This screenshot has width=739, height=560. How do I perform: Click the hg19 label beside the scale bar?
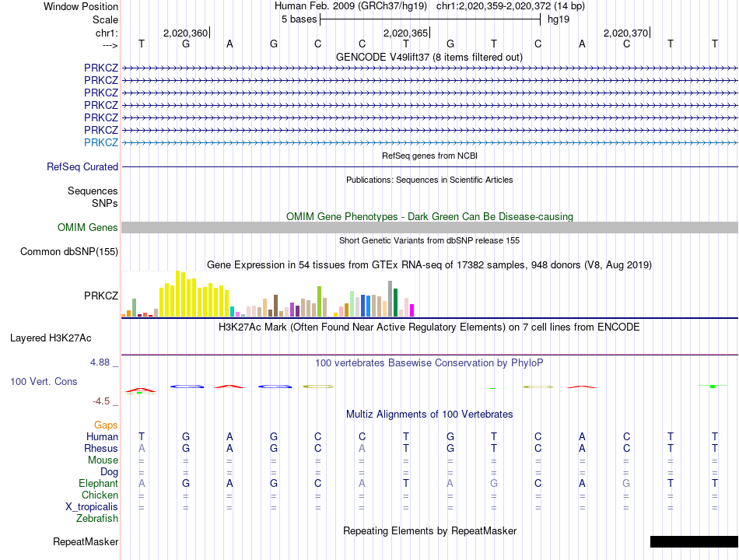[559, 19]
